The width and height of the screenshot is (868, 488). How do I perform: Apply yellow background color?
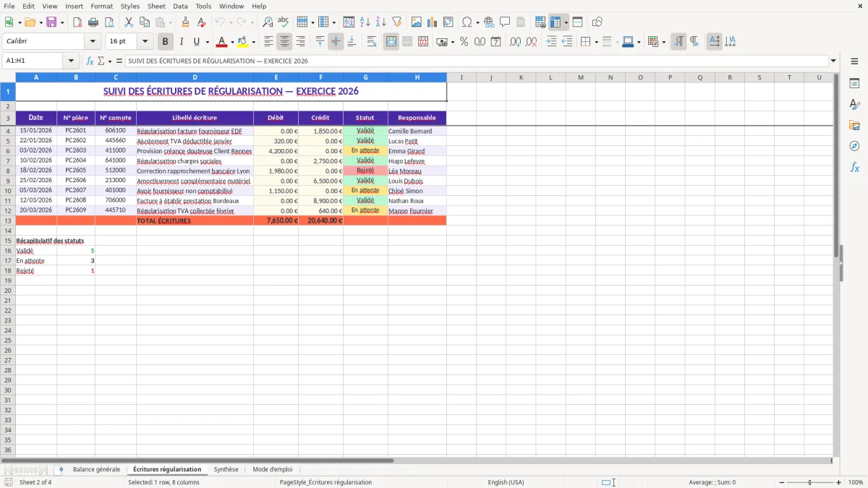click(x=243, y=42)
